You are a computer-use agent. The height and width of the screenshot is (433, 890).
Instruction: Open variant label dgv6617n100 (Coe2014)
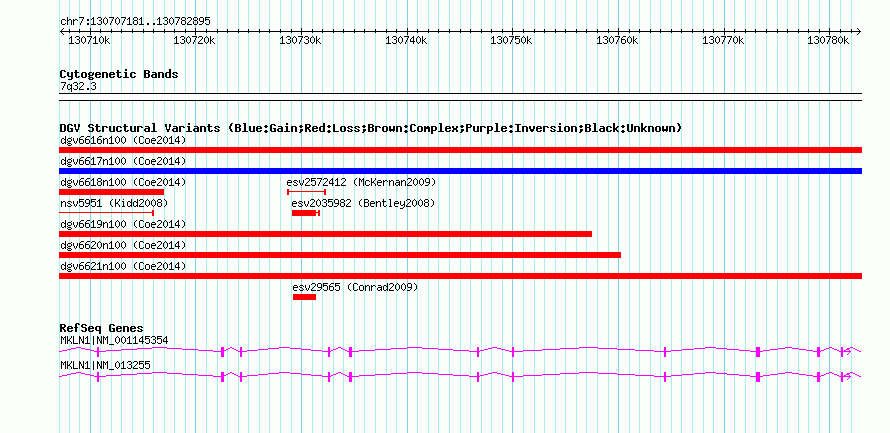pos(123,161)
